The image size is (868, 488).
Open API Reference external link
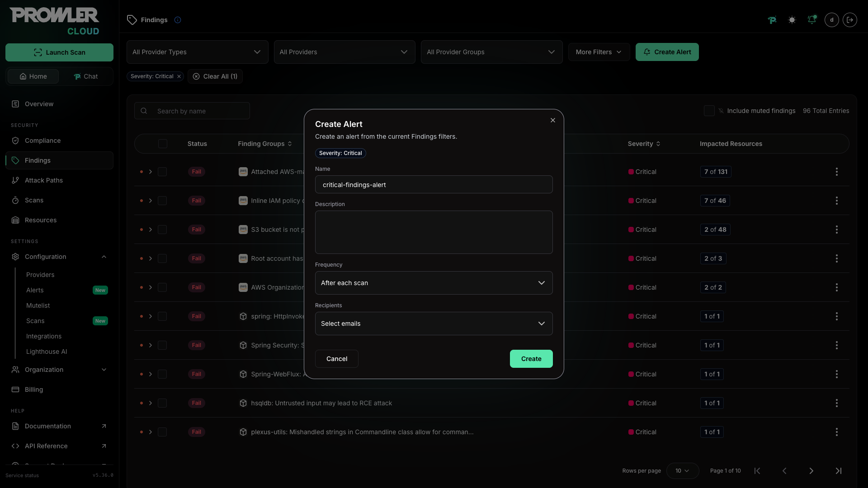[59, 446]
